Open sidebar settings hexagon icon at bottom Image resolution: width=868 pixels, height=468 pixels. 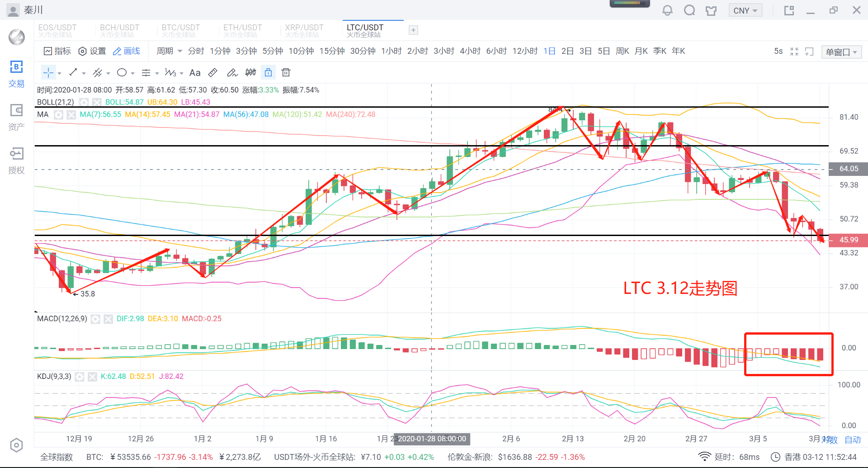coord(16,445)
